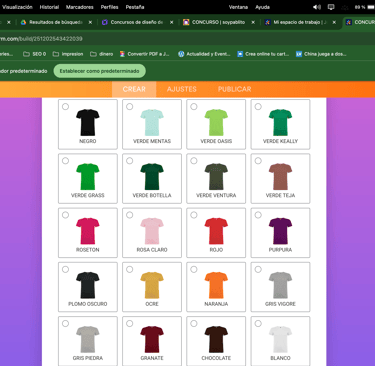Open Crea online tu cart... bookmark
Image resolution: width=375 pixels, height=366 pixels.
pyautogui.click(x=263, y=54)
